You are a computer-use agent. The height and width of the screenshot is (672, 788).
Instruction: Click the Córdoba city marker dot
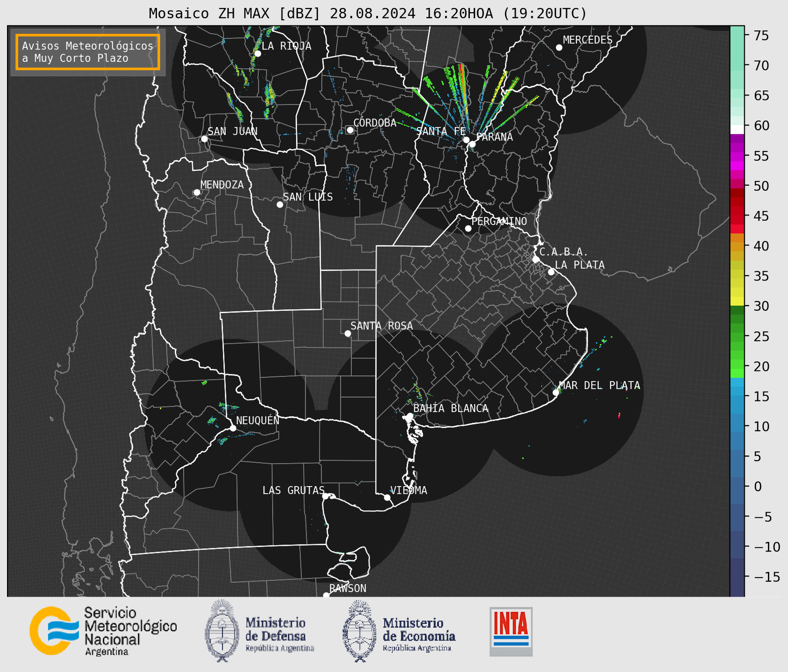click(350, 130)
